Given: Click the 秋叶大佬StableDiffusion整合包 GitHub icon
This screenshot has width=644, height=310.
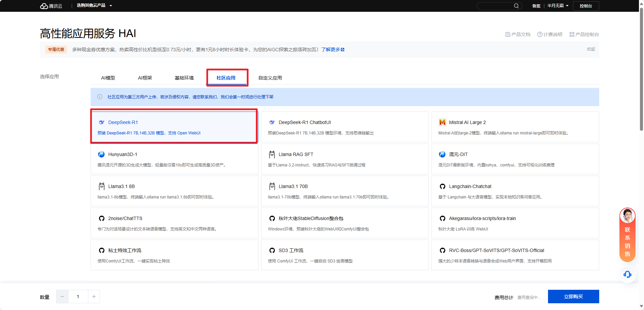Looking at the screenshot, I should coord(272,218).
